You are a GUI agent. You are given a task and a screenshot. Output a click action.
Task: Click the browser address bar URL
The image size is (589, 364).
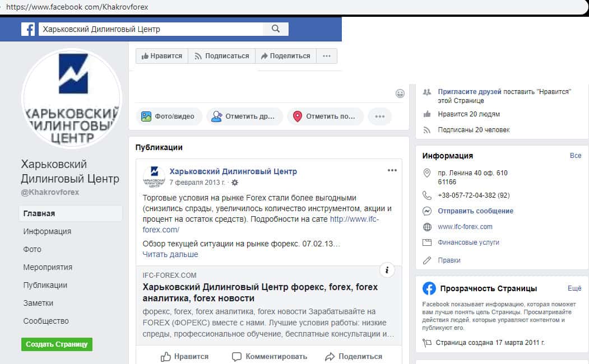click(77, 7)
